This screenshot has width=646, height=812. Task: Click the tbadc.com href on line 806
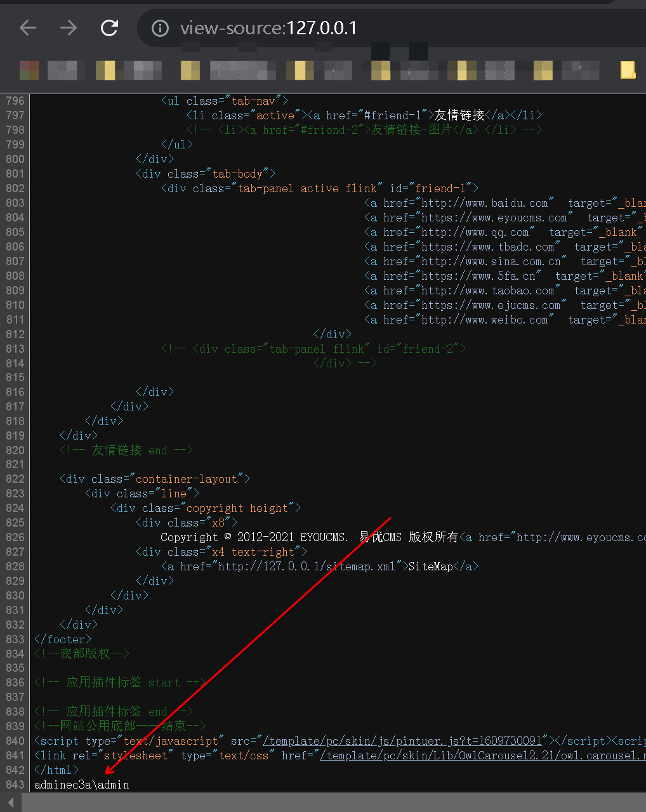coord(487,247)
